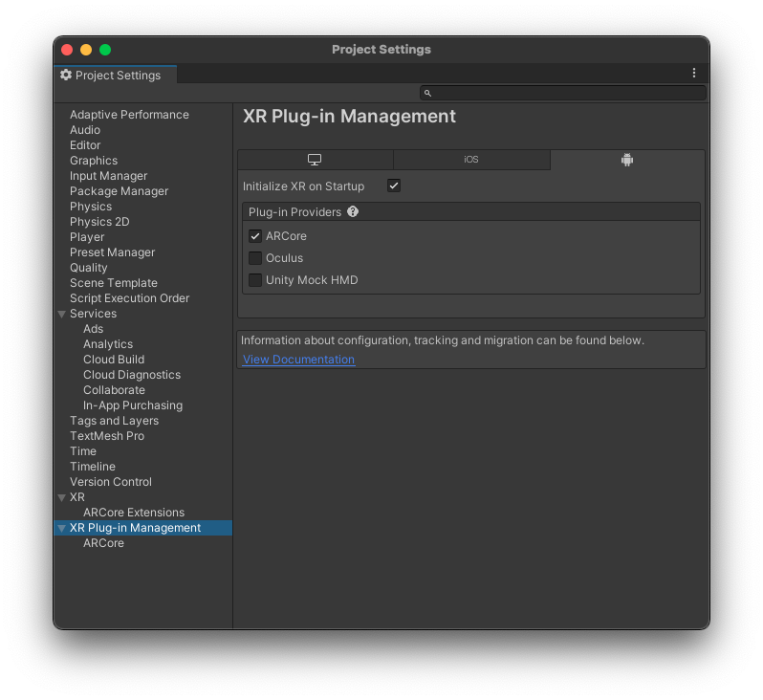763x700 pixels.
Task: Open Cloud Diagnostics under Services
Action: 132,375
